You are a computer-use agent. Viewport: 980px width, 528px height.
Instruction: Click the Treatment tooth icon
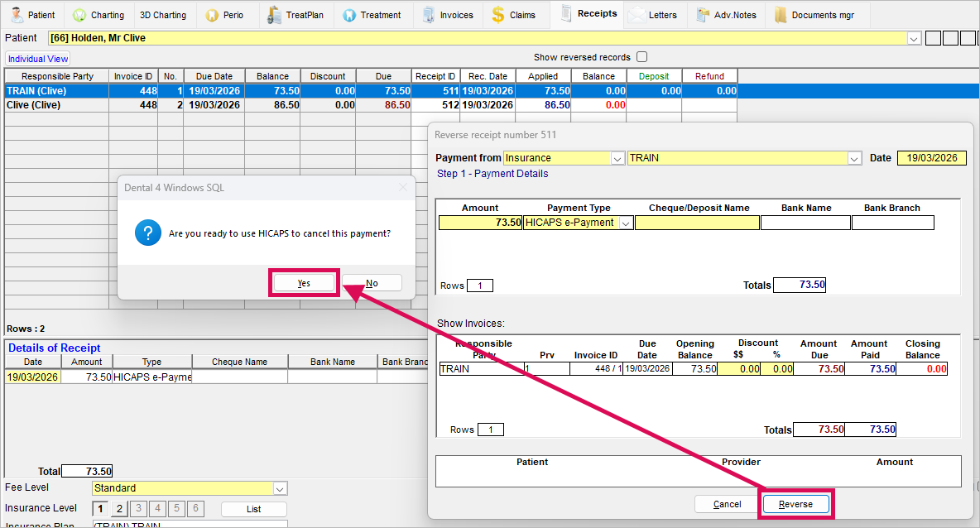pyautogui.click(x=349, y=15)
